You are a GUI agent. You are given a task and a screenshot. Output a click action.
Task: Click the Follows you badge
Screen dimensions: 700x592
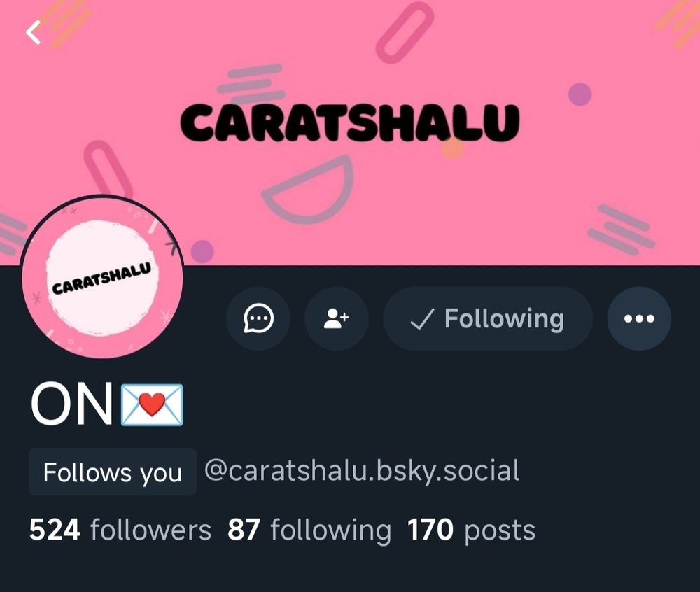pos(113,472)
